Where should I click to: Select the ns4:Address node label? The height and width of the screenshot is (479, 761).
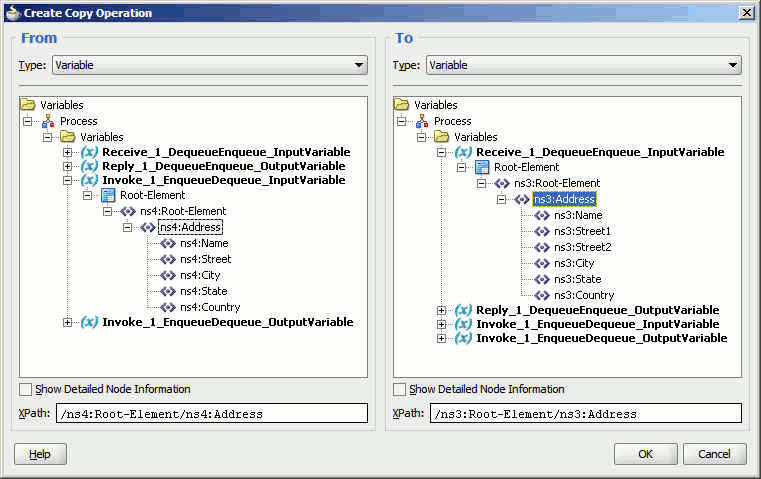tap(190, 227)
